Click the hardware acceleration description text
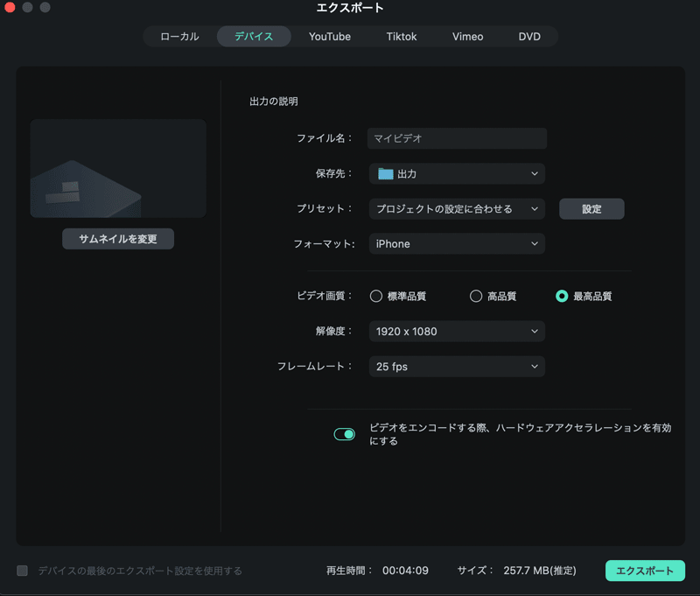 pos(520,434)
